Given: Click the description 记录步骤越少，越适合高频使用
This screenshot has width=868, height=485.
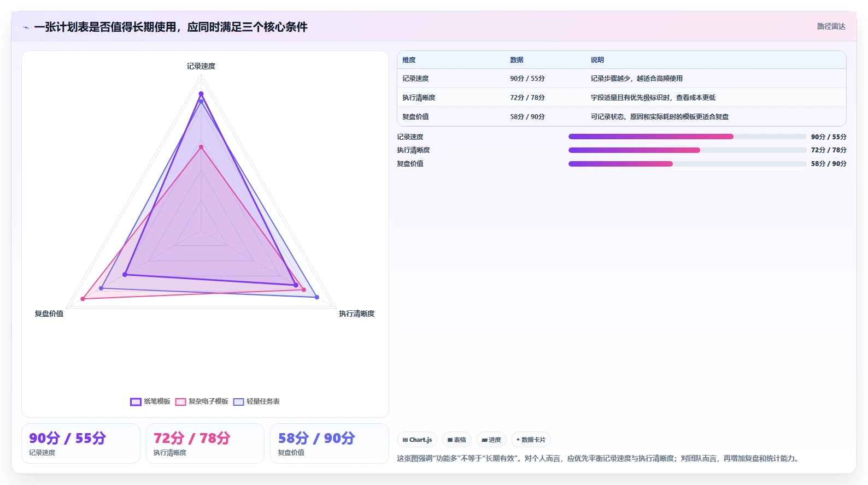Looking at the screenshot, I should pyautogui.click(x=636, y=79).
